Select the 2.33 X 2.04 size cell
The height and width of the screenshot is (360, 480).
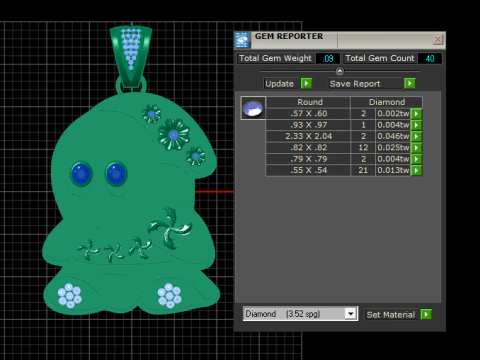[x=308, y=136]
